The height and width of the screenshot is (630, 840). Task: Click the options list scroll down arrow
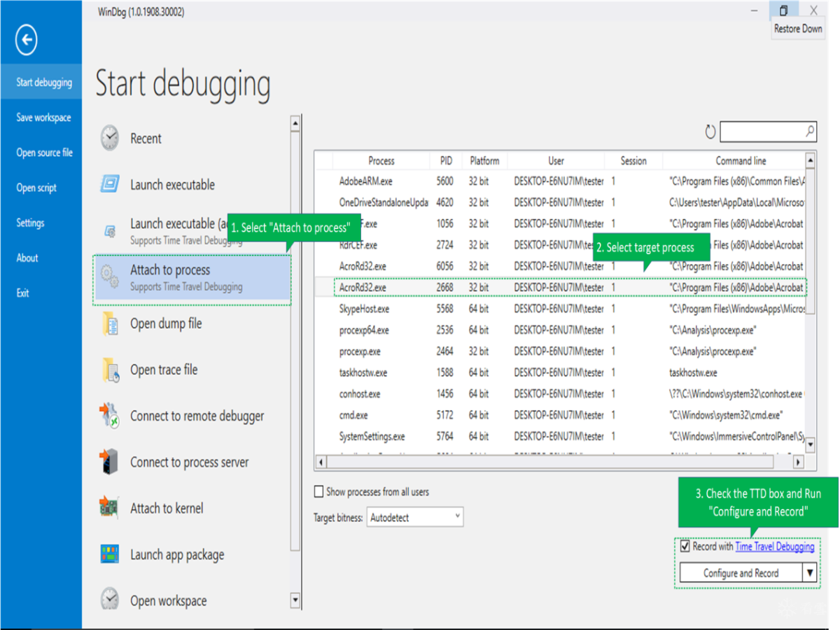point(295,601)
